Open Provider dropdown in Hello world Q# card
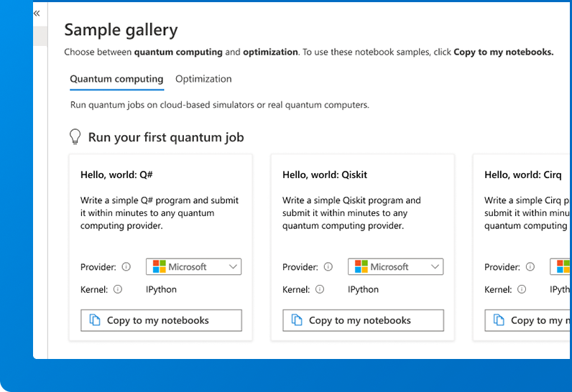This screenshot has width=572, height=392. (x=194, y=266)
